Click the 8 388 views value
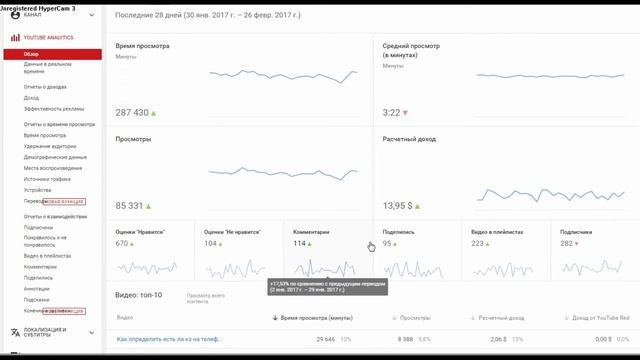This screenshot has height=360, width=640. click(405, 339)
